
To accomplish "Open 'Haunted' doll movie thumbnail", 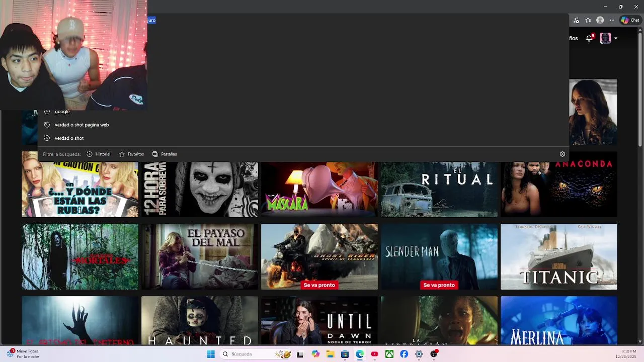I will [200, 320].
